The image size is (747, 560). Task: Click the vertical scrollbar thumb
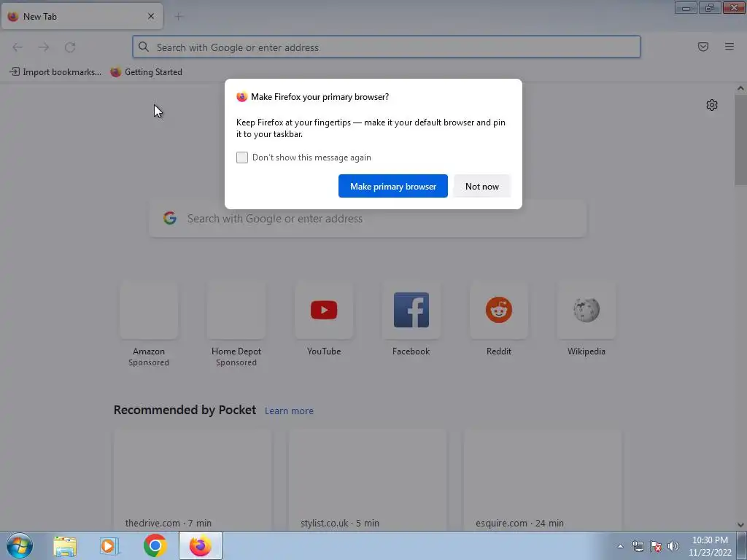[740, 139]
